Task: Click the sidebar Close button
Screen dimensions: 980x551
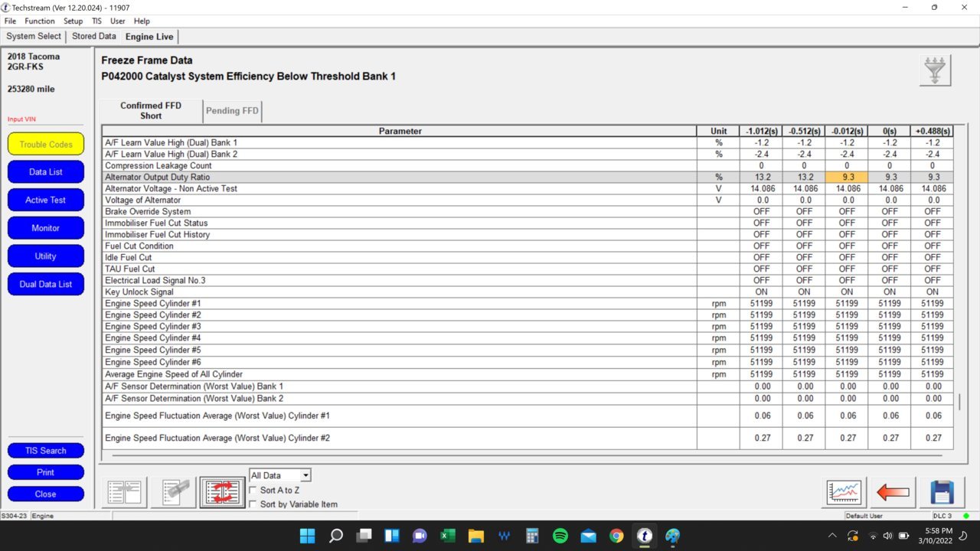Action: (x=46, y=494)
